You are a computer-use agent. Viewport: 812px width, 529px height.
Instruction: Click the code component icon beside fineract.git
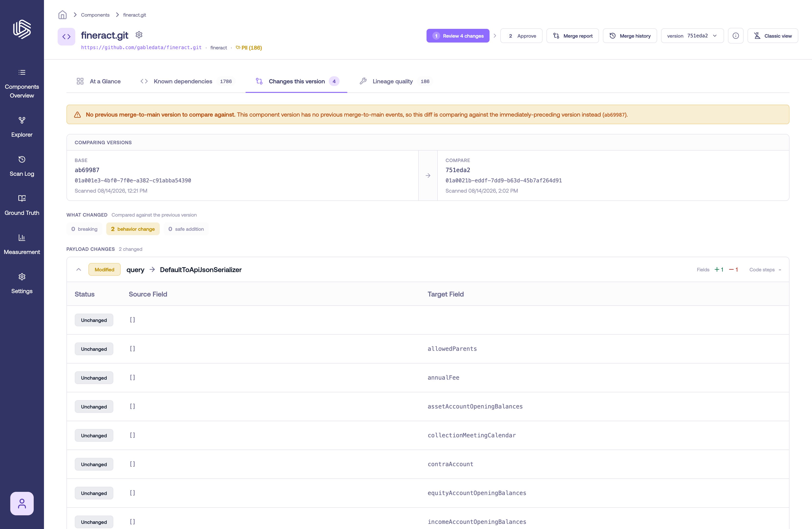click(x=66, y=36)
